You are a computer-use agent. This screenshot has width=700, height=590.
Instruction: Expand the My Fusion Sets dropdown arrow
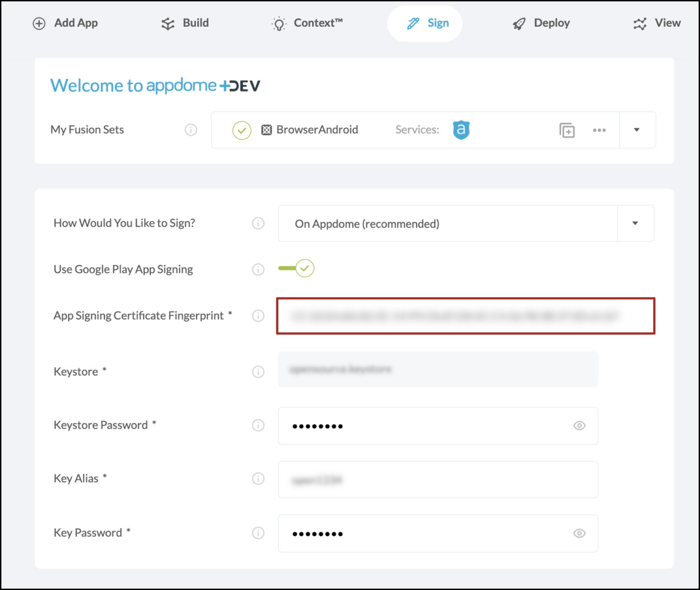pos(637,130)
